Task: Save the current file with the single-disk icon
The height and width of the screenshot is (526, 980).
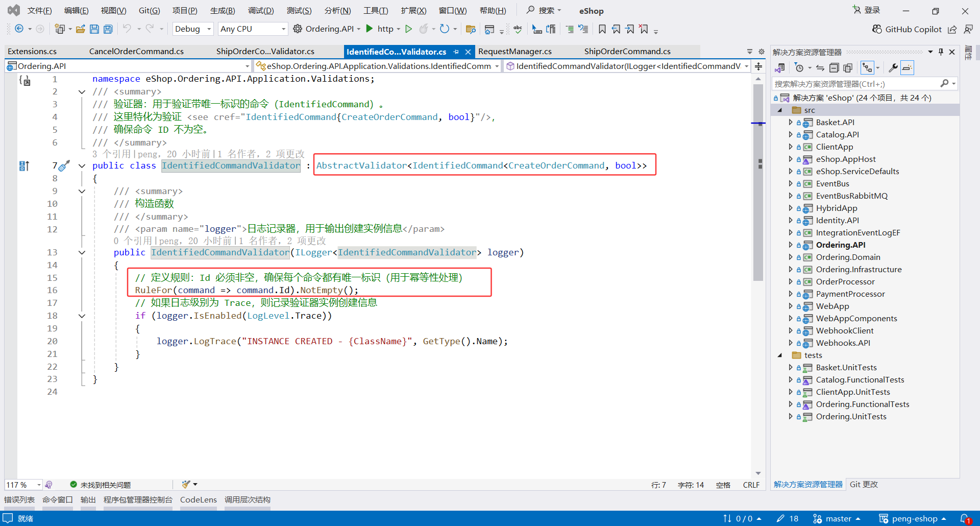Action: (x=94, y=29)
